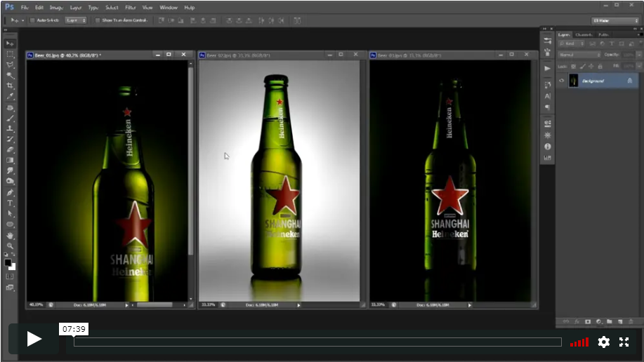Toggle type layer filter (T) icon

[x=612, y=43]
